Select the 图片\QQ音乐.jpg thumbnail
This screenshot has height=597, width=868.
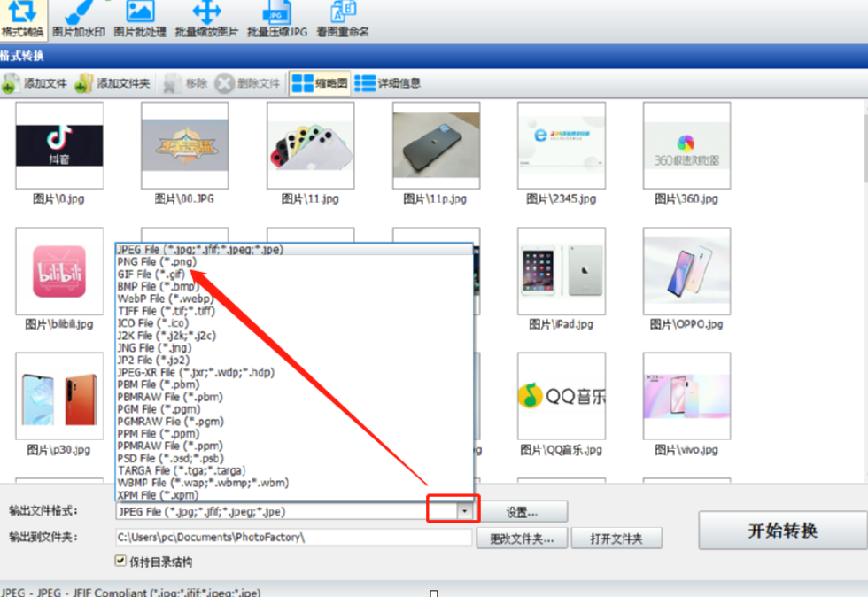click(x=562, y=396)
